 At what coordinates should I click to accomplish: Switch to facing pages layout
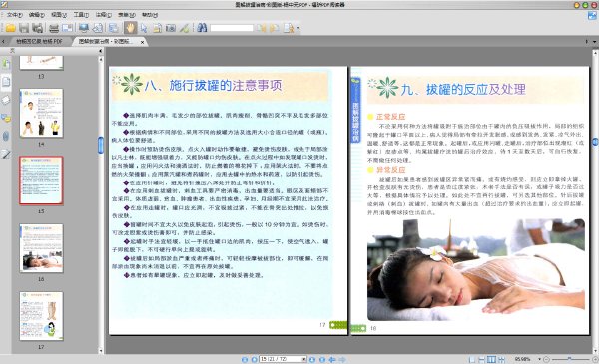click(x=491, y=359)
